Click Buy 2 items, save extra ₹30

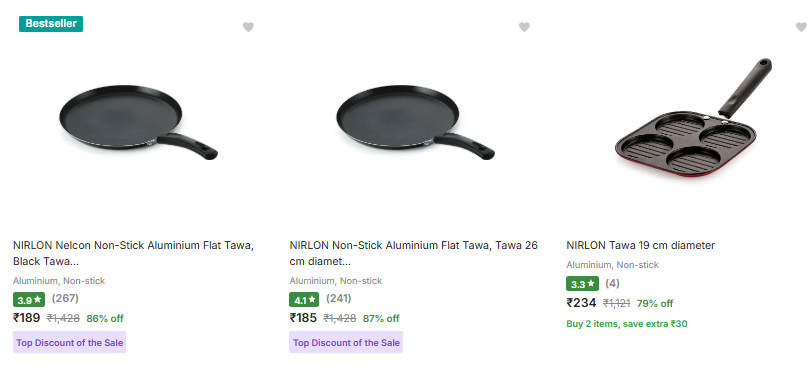(x=626, y=324)
